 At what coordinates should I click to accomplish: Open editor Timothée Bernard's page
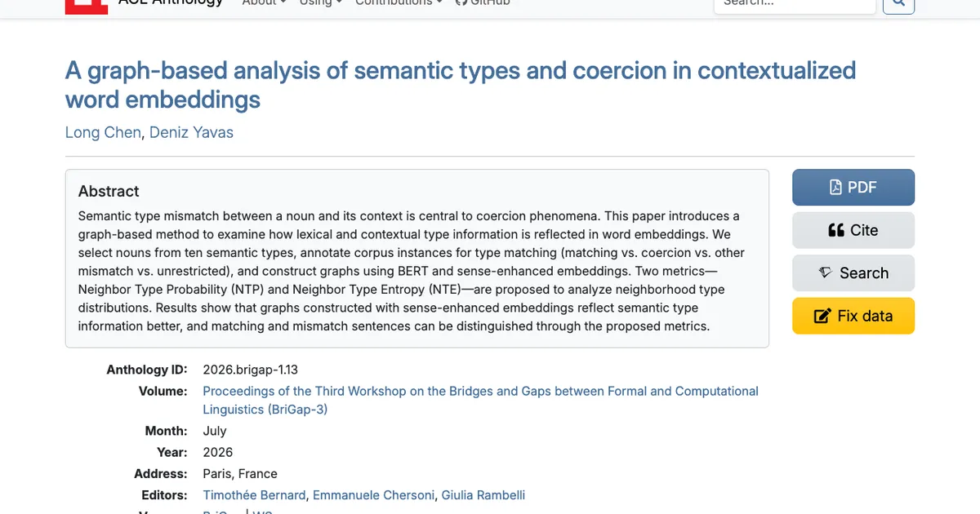[255, 495]
